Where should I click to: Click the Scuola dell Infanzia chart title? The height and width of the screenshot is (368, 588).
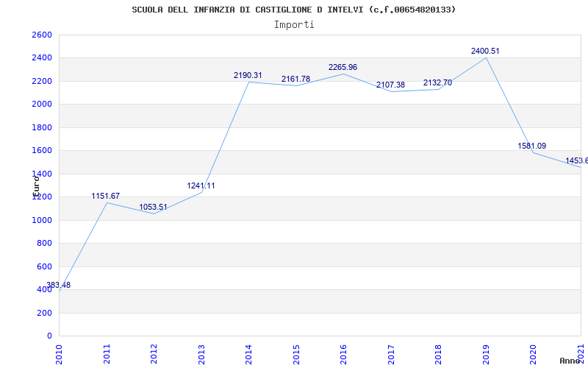(x=294, y=10)
